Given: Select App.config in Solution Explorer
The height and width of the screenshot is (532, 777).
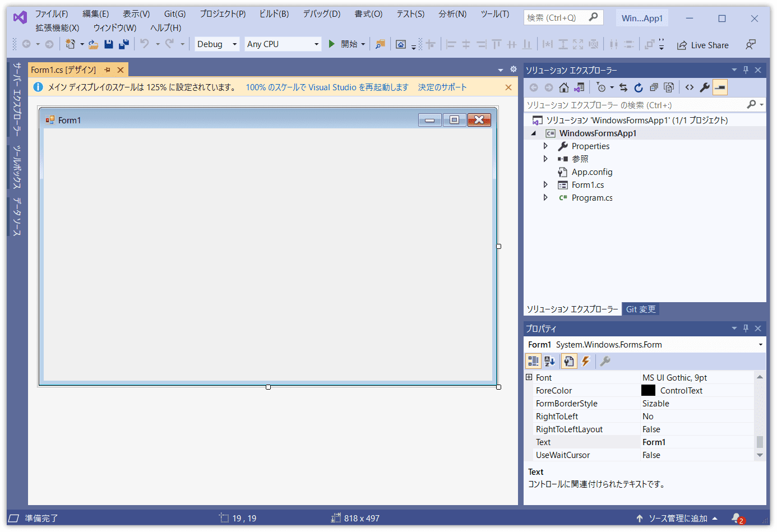Looking at the screenshot, I should click(x=592, y=172).
